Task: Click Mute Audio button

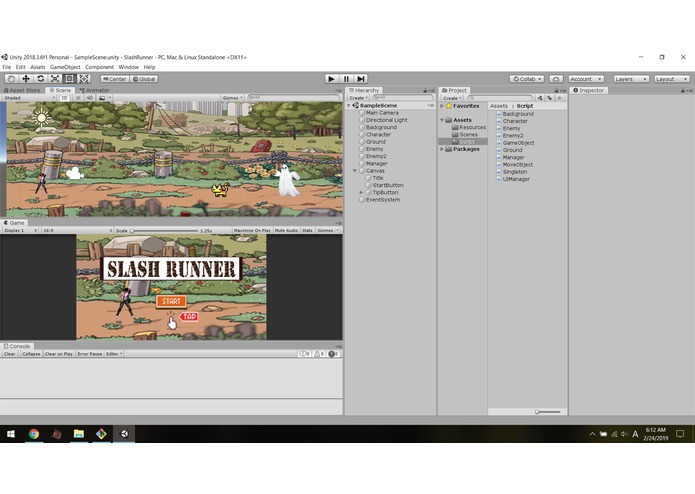Action: (286, 230)
